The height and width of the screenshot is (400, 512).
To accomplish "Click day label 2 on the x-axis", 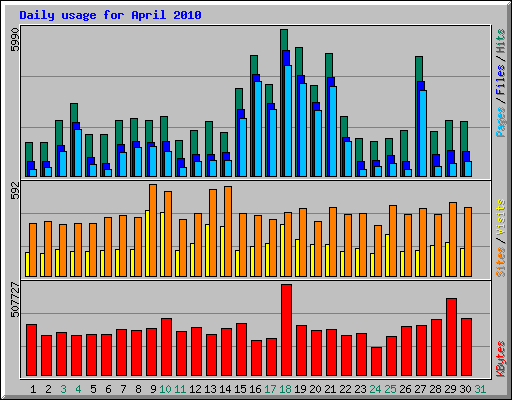I will point(48,389).
